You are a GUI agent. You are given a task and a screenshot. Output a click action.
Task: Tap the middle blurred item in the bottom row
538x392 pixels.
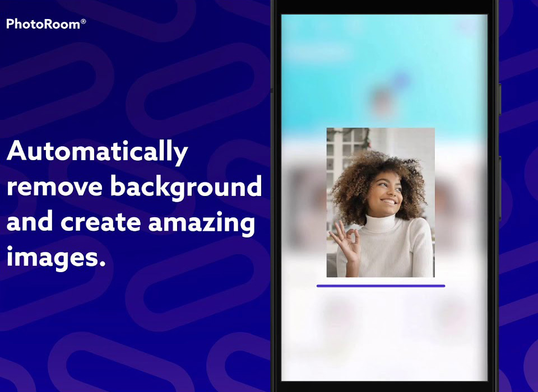coord(392,311)
